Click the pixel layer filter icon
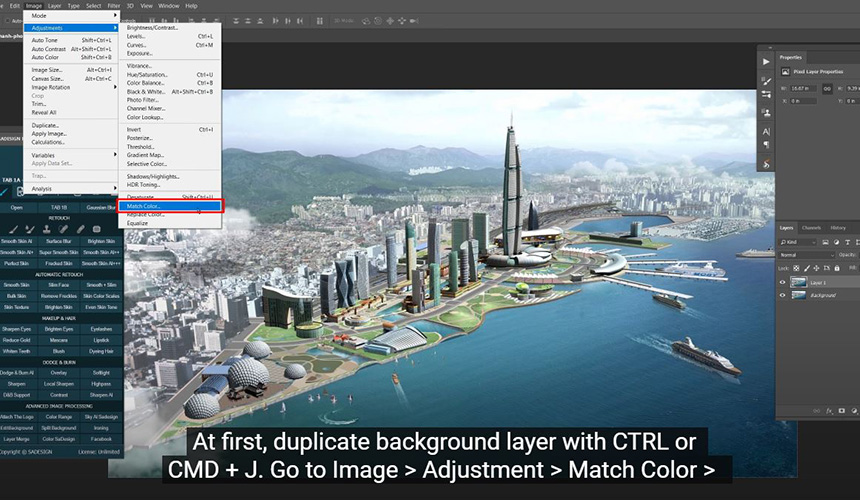Screen dimensions: 860x500 pos(826,242)
